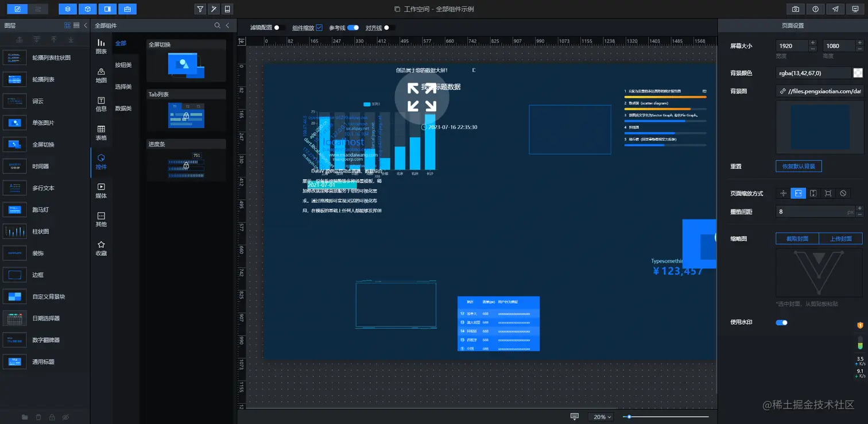The image size is (868, 424).
Task: Open the 收藏 favorites category
Action: pyautogui.click(x=101, y=248)
